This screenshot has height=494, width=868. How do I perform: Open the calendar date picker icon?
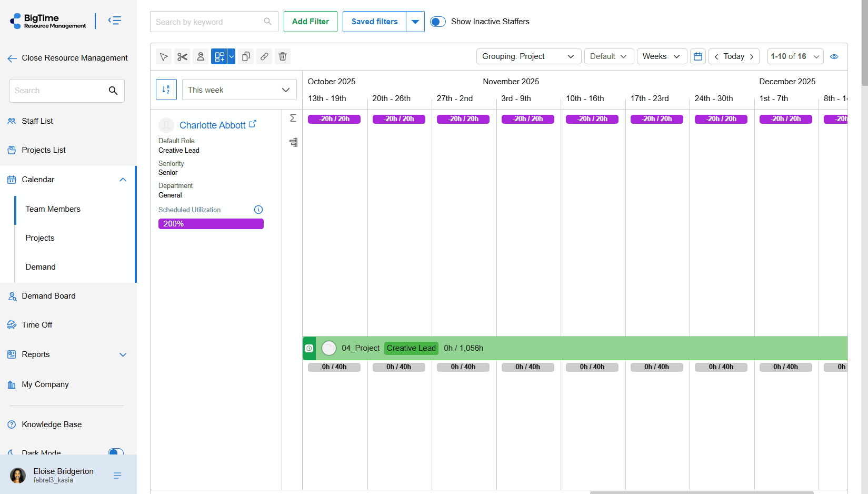tap(698, 56)
